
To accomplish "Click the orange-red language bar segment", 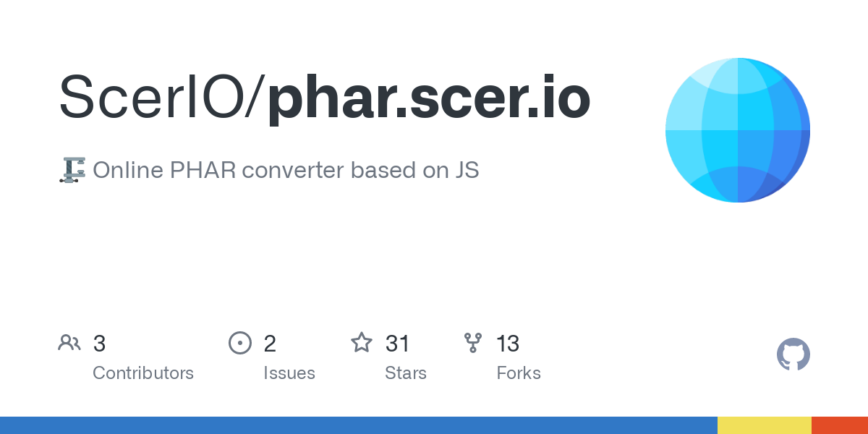I will (x=840, y=425).
